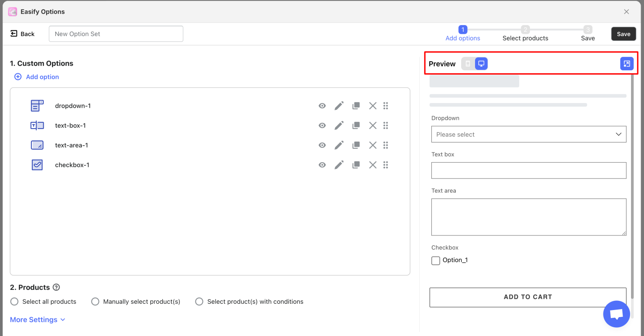
Task: Open the chat support widget
Action: point(616,313)
